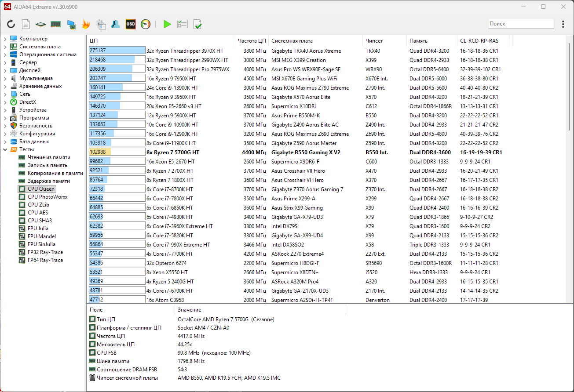574x392 pixels.
Task: Select Дисплей in the sidebar tree
Action: pyautogui.click(x=30, y=70)
